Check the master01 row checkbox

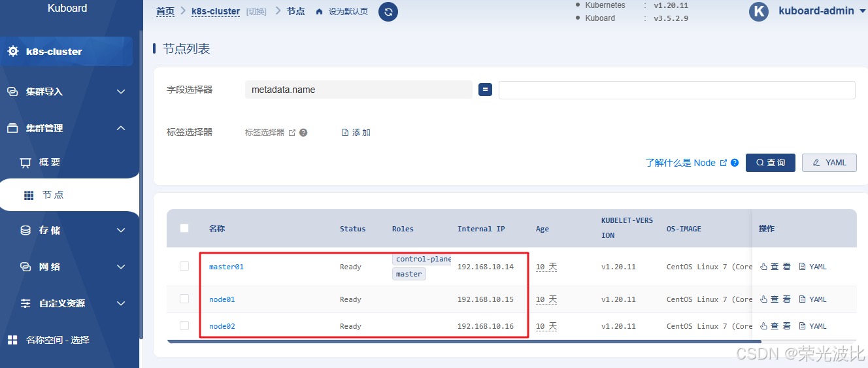184,266
